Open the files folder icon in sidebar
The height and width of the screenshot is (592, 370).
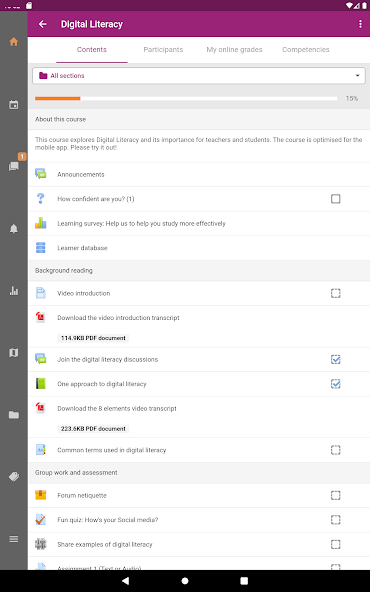(14, 415)
